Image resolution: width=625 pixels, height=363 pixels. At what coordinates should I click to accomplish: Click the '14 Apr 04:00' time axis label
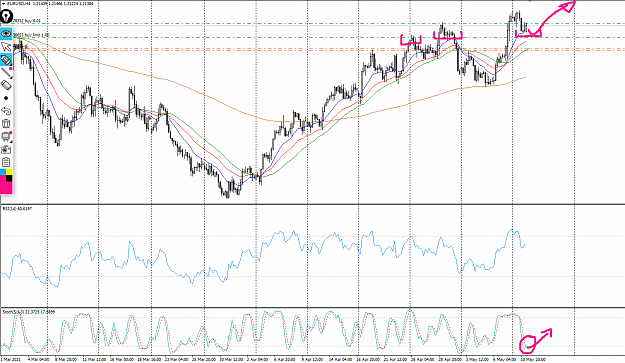click(340, 359)
